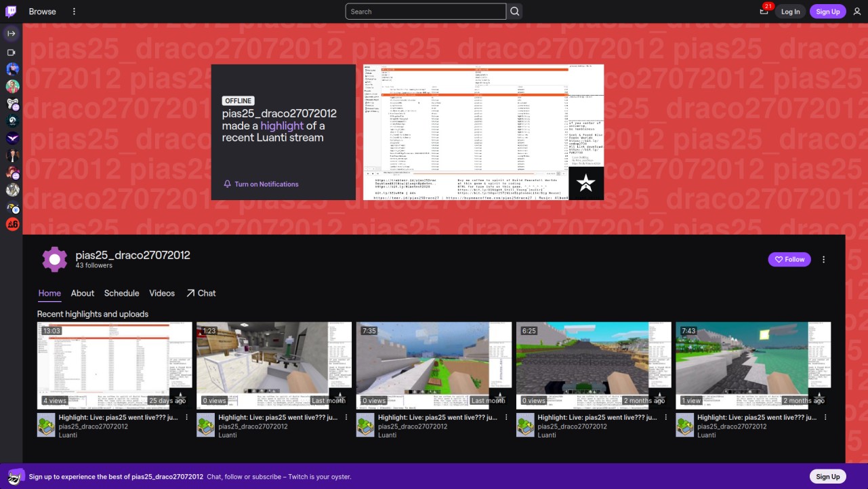Screen dimensions: 868x489
Task: Open options menu for the 1:23 video
Action: click(346, 417)
